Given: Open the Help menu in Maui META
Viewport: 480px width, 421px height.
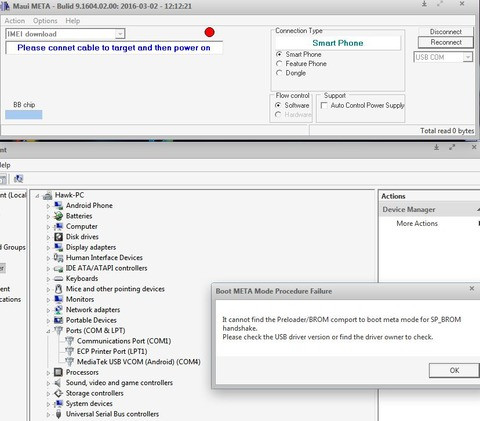Looking at the screenshot, I should point(72,21).
